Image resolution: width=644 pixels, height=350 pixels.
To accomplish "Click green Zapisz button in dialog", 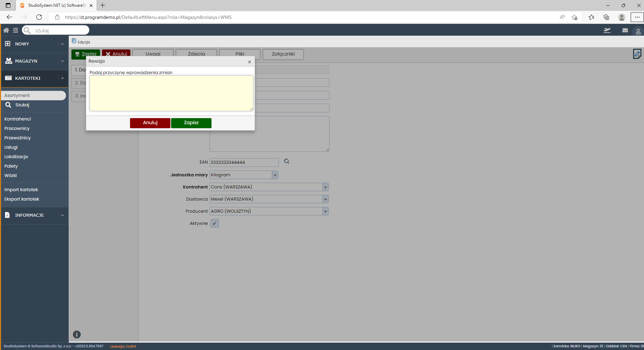I will click(191, 123).
